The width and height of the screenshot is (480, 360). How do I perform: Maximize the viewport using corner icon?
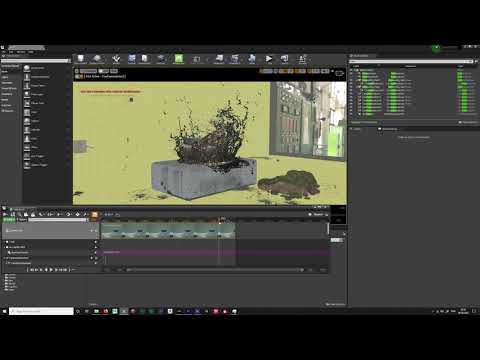pos(339,73)
